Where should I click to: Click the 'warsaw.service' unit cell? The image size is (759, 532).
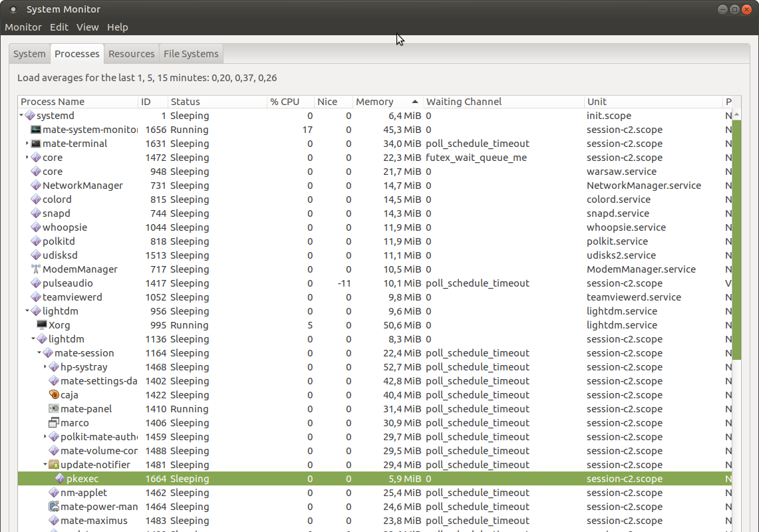coord(621,172)
